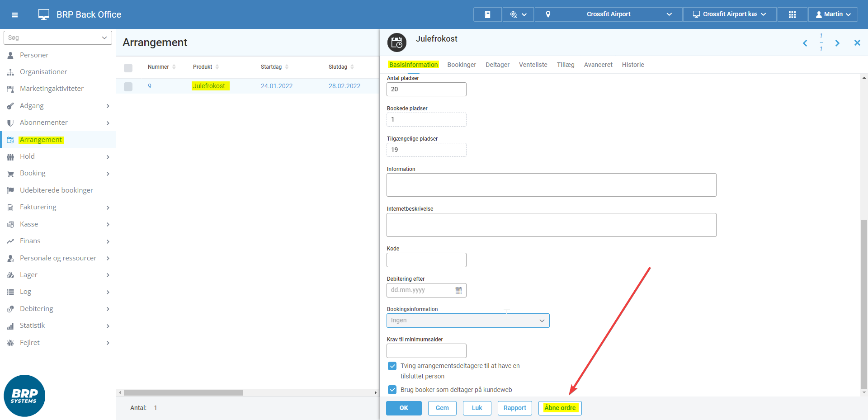Click the Debitering sidebar icon
The height and width of the screenshot is (420, 868).
(x=10, y=309)
